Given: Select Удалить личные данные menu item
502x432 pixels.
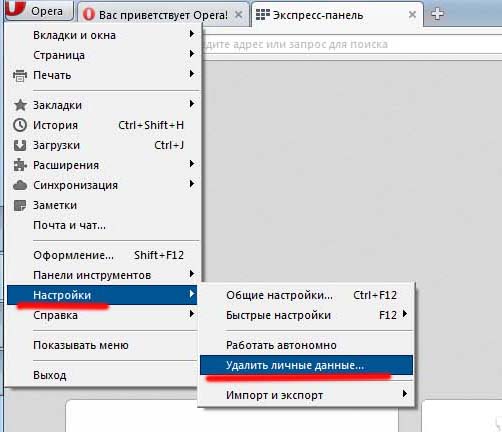Looking at the screenshot, I should point(306,365).
